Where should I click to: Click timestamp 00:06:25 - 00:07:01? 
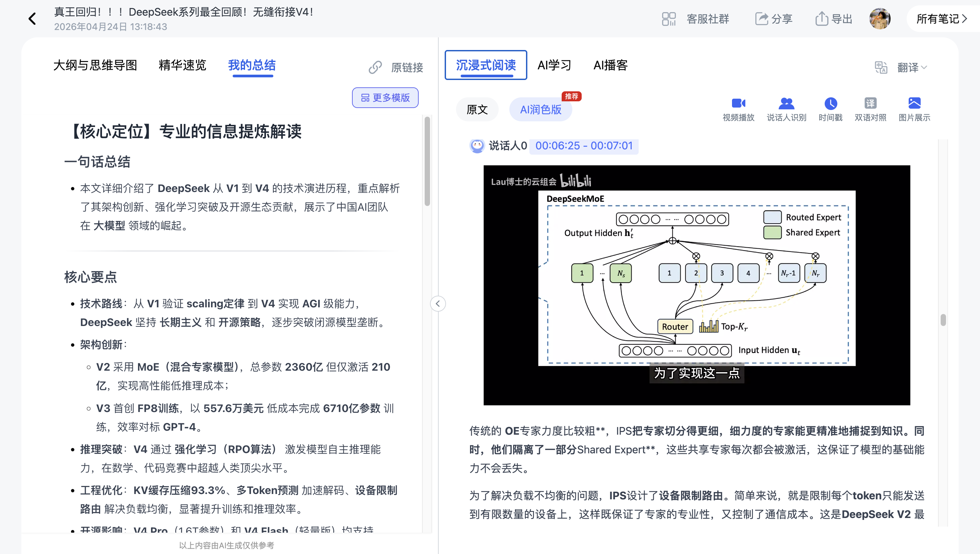584,146
